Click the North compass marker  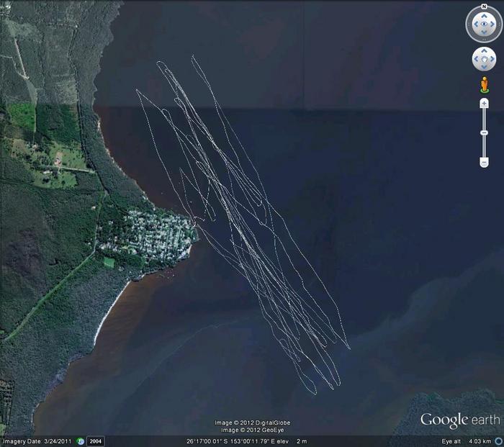tap(483, 8)
